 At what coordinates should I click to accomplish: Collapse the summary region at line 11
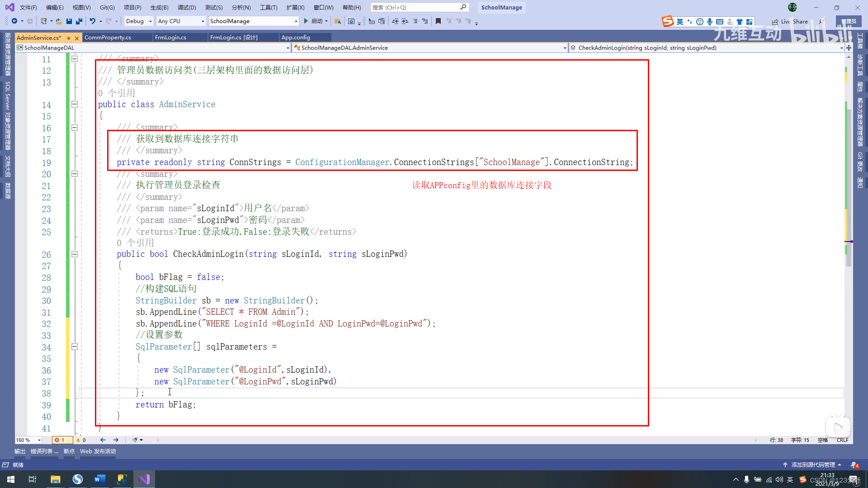click(75, 58)
